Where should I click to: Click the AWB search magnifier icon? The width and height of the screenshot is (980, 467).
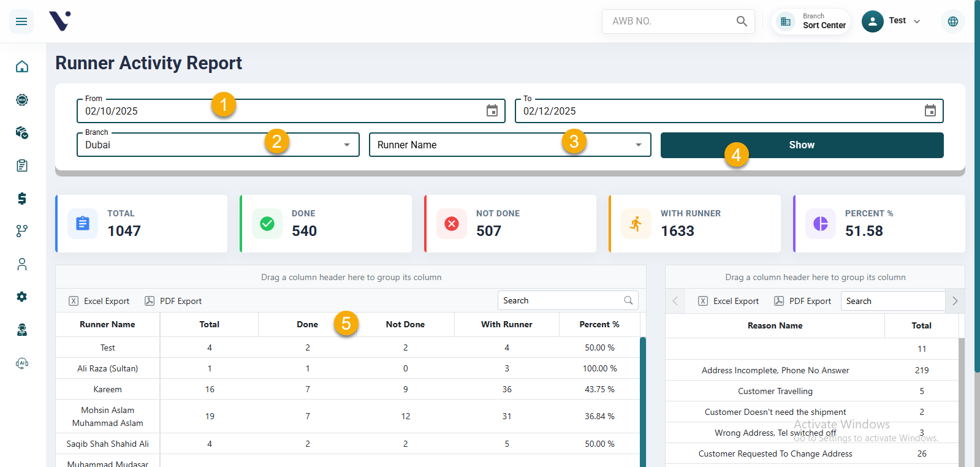742,21
